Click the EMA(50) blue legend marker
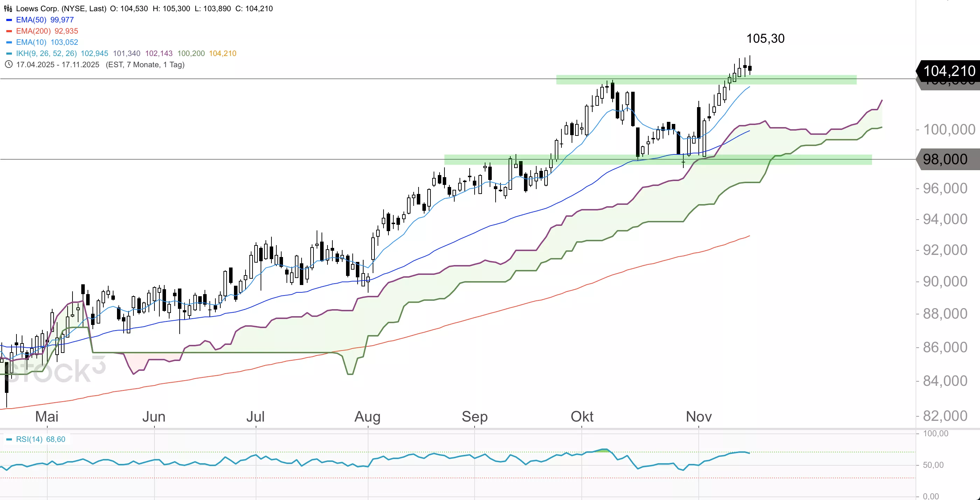The width and height of the screenshot is (980, 500). (x=9, y=20)
